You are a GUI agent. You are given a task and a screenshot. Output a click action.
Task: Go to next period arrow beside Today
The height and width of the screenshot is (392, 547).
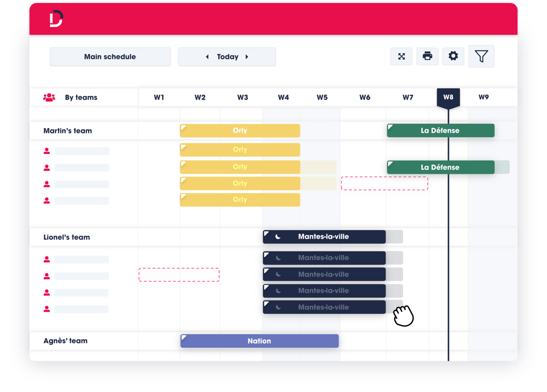[247, 57]
